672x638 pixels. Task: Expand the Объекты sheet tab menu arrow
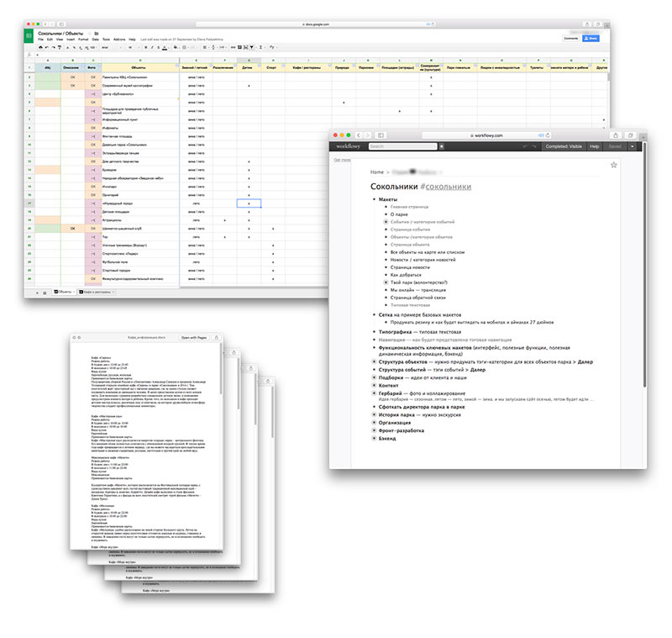pos(74,292)
